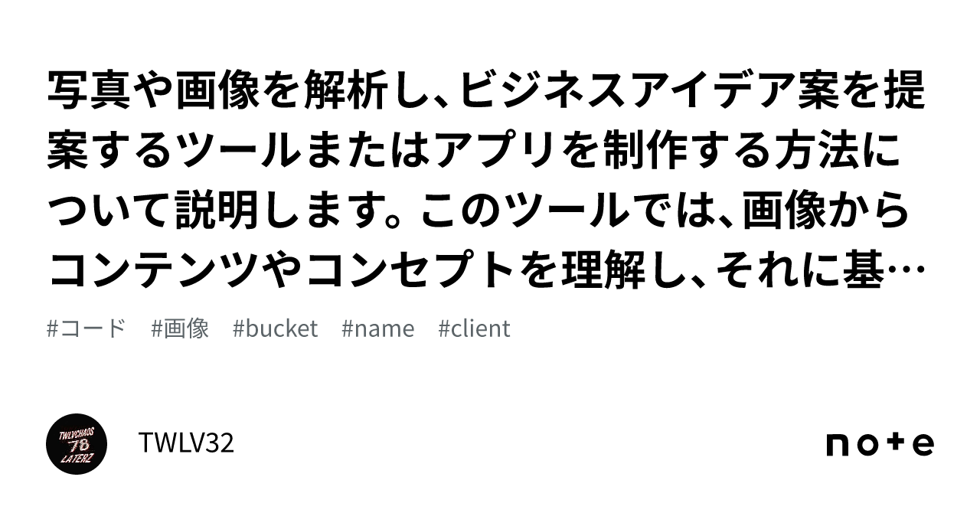Screen dimensions: 980x513
Task: Click the TWLV32 author name
Action: (186, 443)
